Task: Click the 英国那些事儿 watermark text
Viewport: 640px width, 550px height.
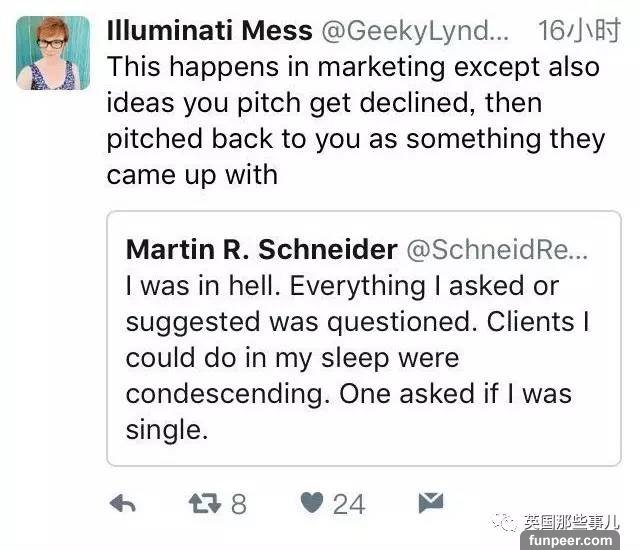Action: point(572,522)
